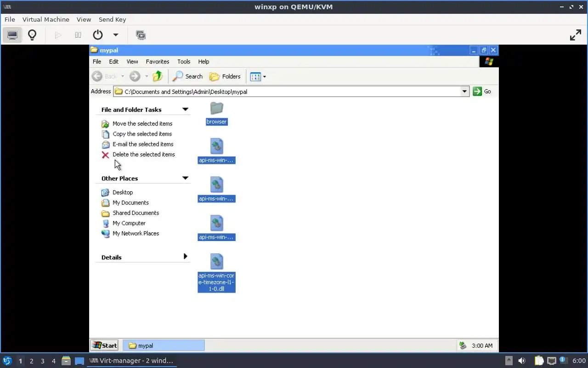Click the Windows XP Start button

pyautogui.click(x=104, y=345)
